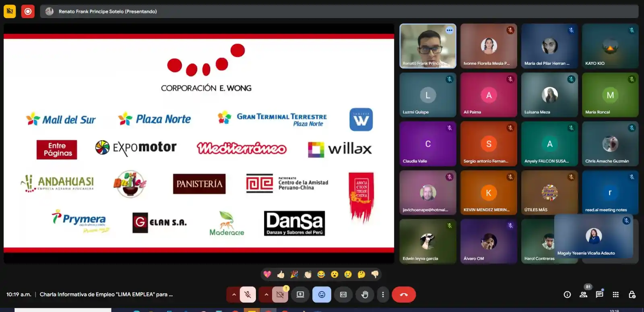
Task: Select Chris Amache Guzmán's participant tile
Action: 610,144
